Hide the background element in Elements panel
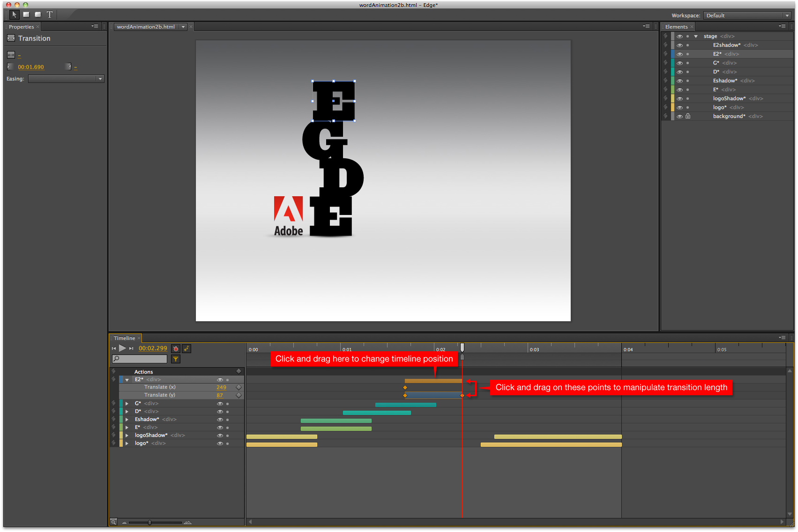 [x=679, y=116]
